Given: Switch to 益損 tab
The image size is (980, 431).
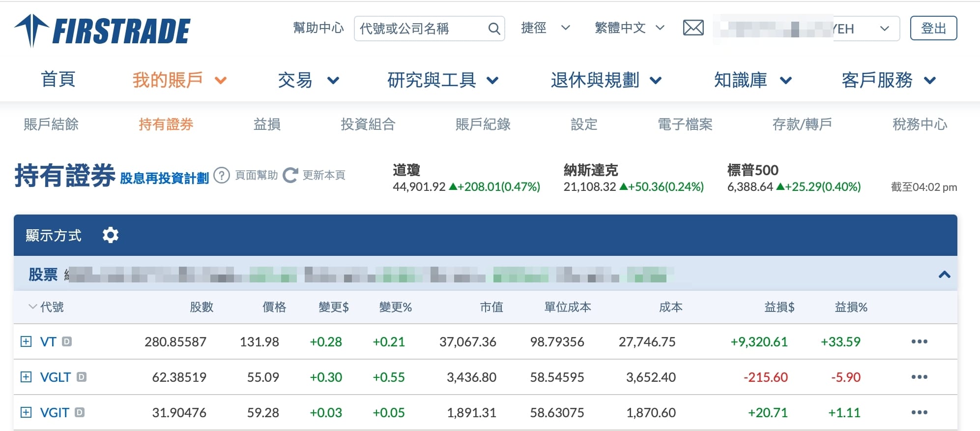Looking at the screenshot, I should pos(267,124).
